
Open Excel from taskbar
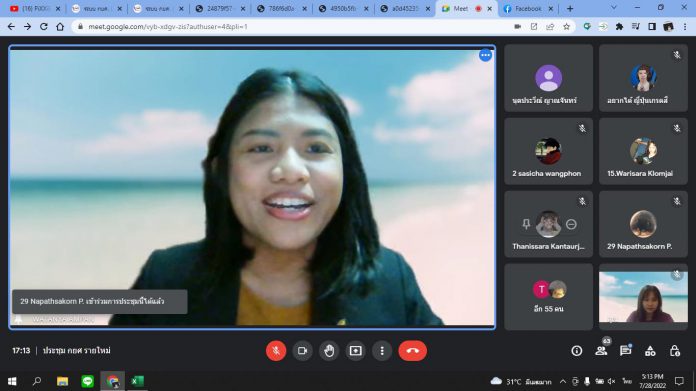point(137,381)
